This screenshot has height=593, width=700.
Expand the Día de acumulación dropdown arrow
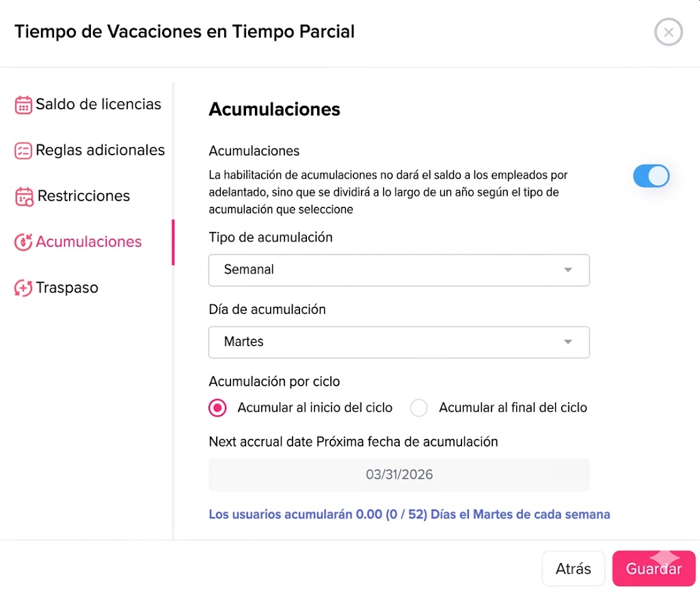[568, 342]
